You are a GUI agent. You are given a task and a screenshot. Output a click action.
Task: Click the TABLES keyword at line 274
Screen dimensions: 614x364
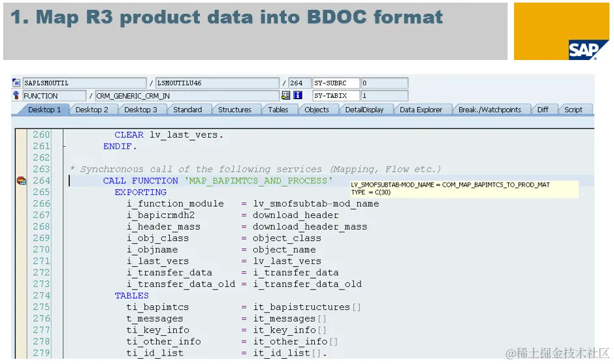[x=131, y=296]
